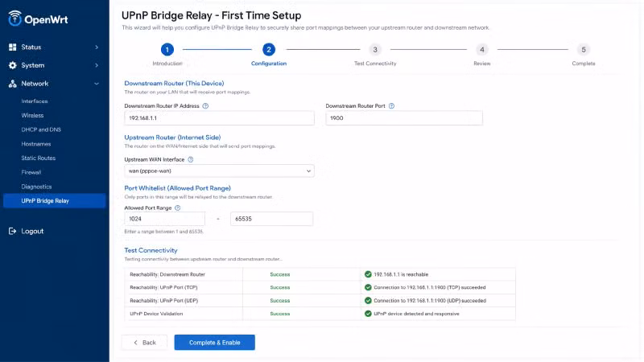The width and height of the screenshot is (644, 362).
Task: Click the 65535 port range end field
Action: 271,219
